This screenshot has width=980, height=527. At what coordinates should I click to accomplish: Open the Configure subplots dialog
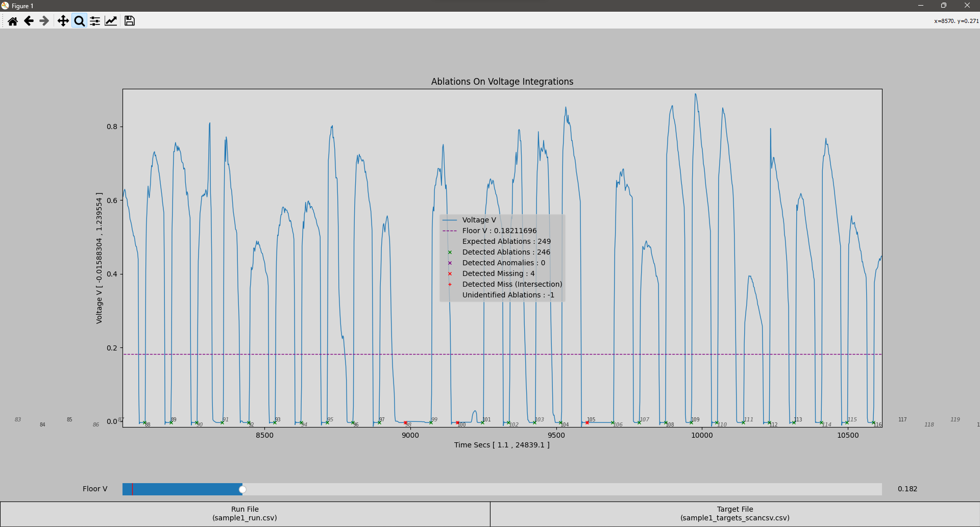95,21
